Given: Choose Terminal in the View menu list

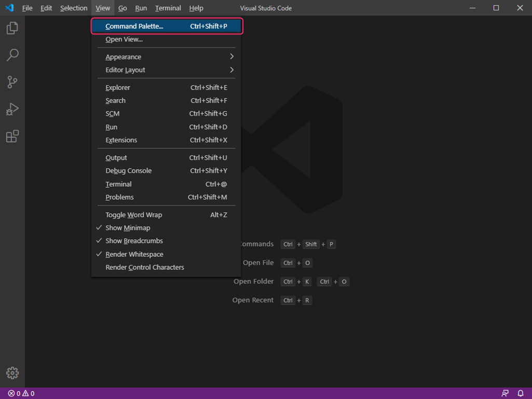Looking at the screenshot, I should point(166,184).
